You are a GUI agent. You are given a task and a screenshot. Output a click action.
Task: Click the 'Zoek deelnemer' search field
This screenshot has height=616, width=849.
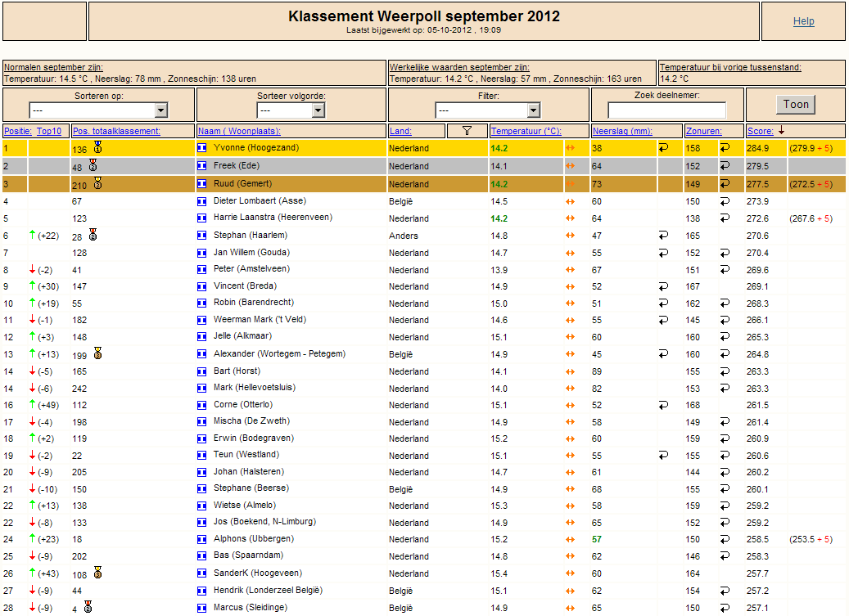coord(667,110)
